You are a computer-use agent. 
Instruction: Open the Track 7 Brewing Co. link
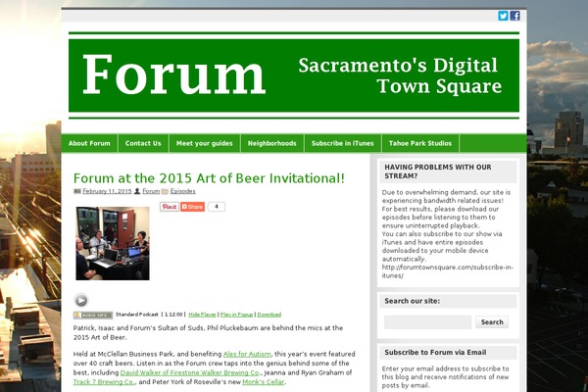click(104, 382)
